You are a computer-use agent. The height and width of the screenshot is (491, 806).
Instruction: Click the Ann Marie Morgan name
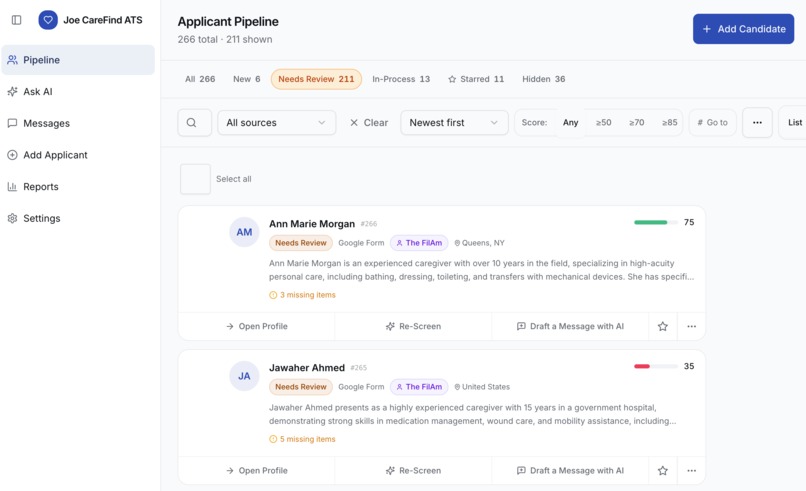click(312, 224)
